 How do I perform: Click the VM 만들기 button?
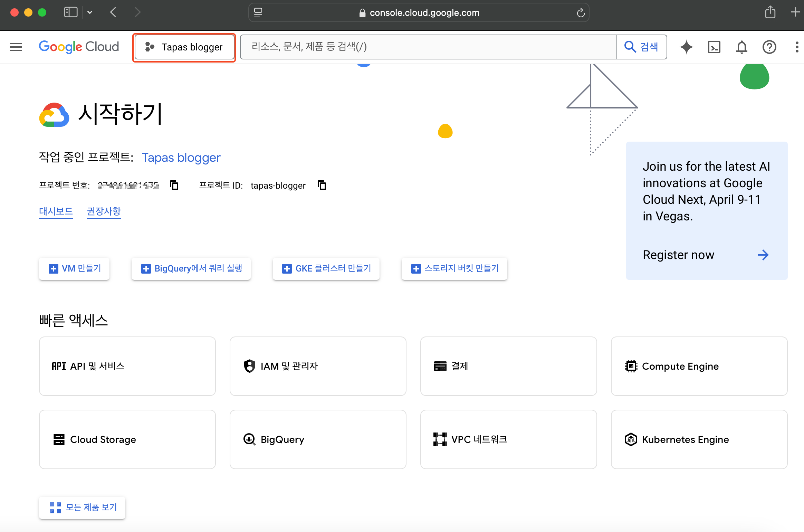click(x=74, y=268)
